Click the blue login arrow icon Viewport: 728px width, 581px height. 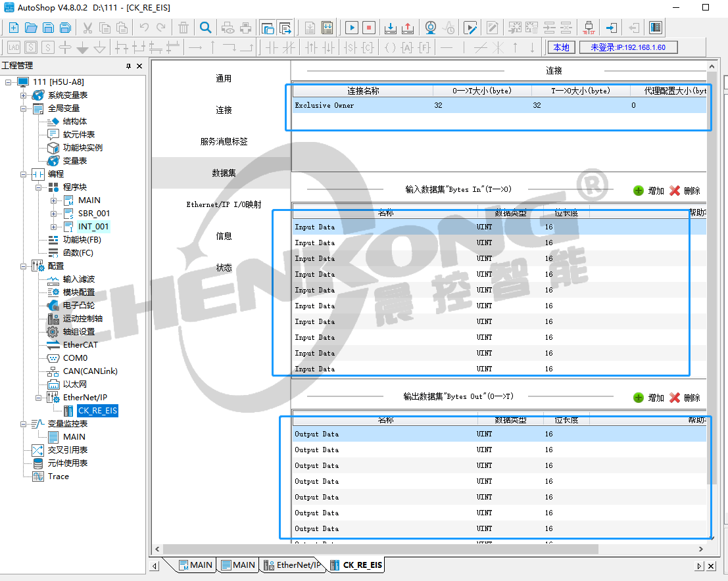tap(612, 28)
